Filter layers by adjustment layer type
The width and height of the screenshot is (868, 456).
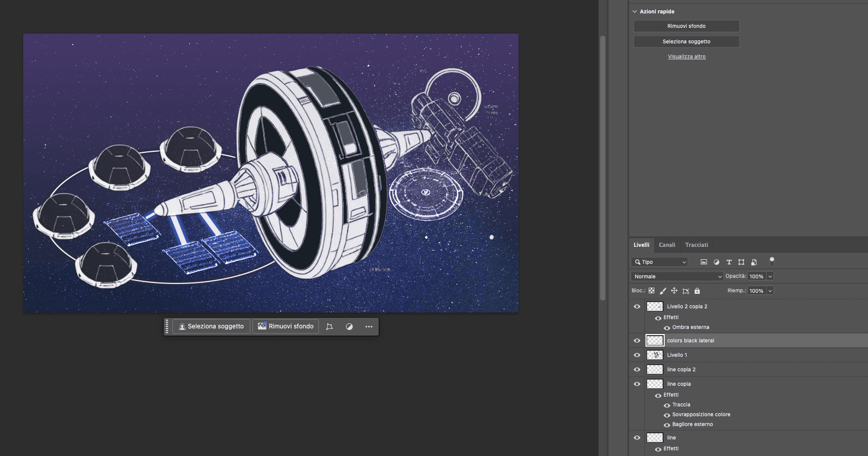716,262
